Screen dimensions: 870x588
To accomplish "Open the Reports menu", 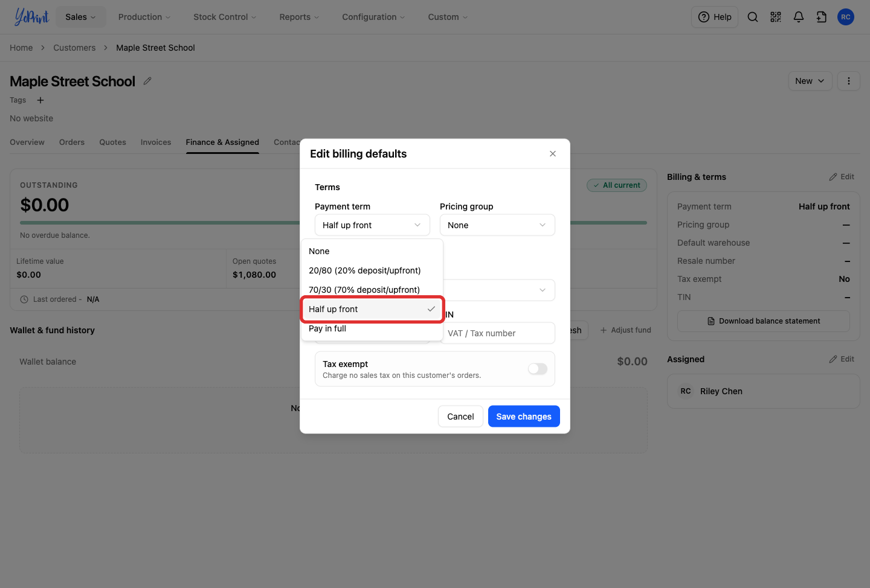I will 299,17.
